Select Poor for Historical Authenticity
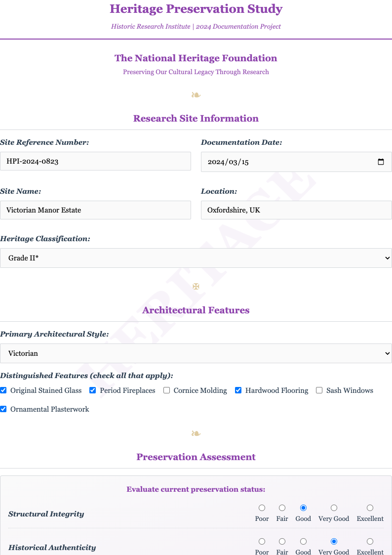 [x=262, y=541]
